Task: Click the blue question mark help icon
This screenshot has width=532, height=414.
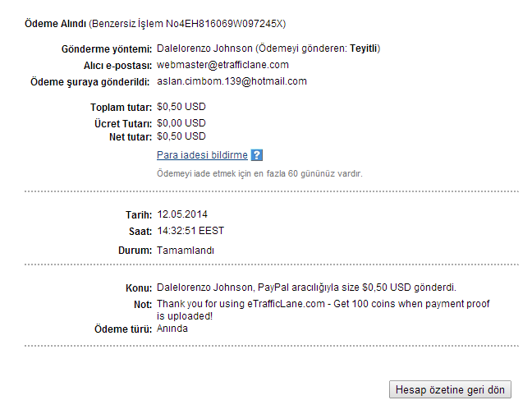Action: (x=256, y=155)
